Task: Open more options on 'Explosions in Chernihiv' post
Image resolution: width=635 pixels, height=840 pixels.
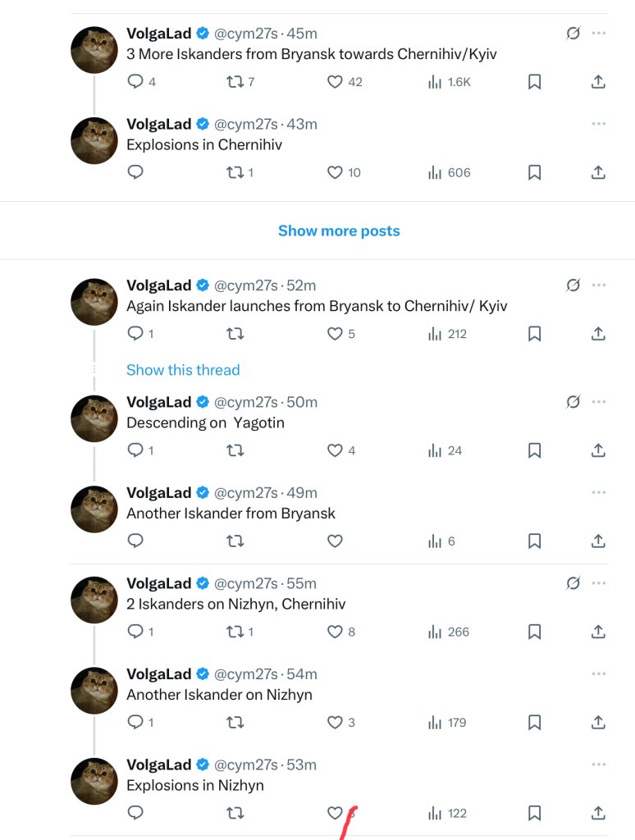Action: (599, 124)
